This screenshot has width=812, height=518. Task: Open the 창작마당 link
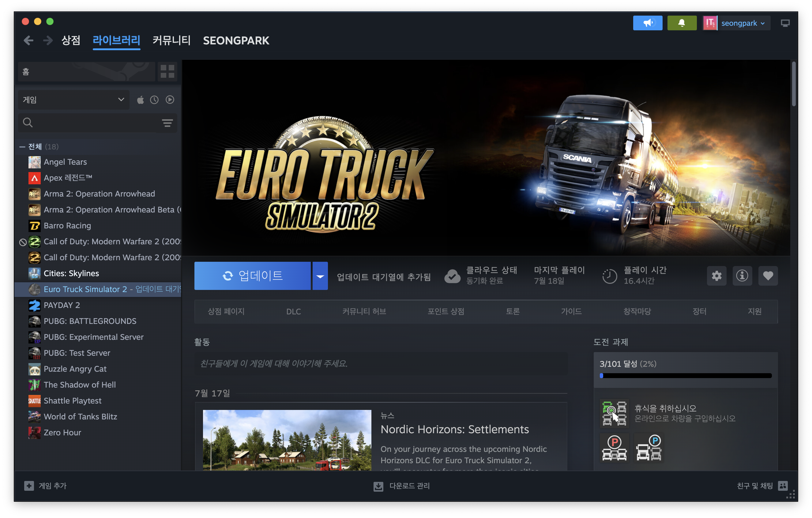pyautogui.click(x=637, y=312)
